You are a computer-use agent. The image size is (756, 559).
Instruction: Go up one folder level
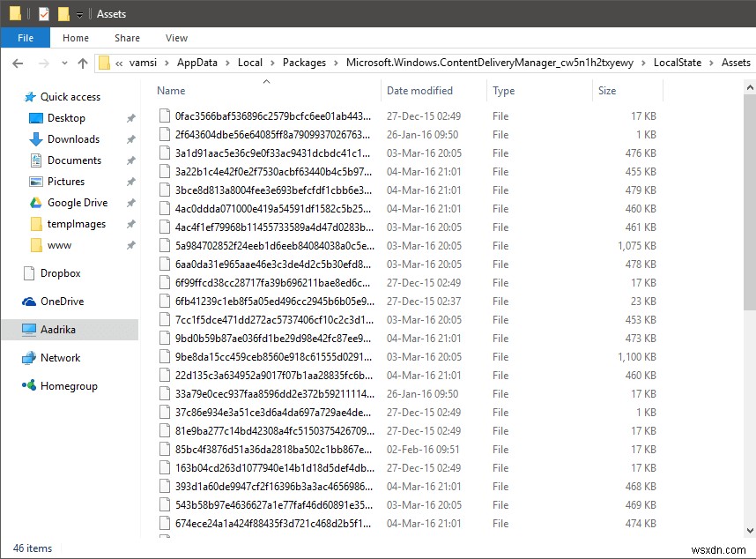click(x=82, y=63)
